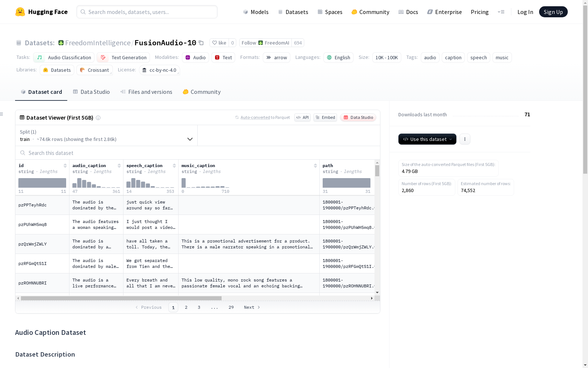
Task: Open Docs in the top navigation
Action: click(x=408, y=12)
